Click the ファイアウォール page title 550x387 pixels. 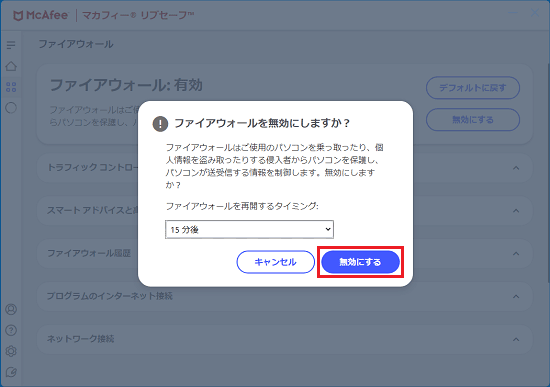[76, 44]
